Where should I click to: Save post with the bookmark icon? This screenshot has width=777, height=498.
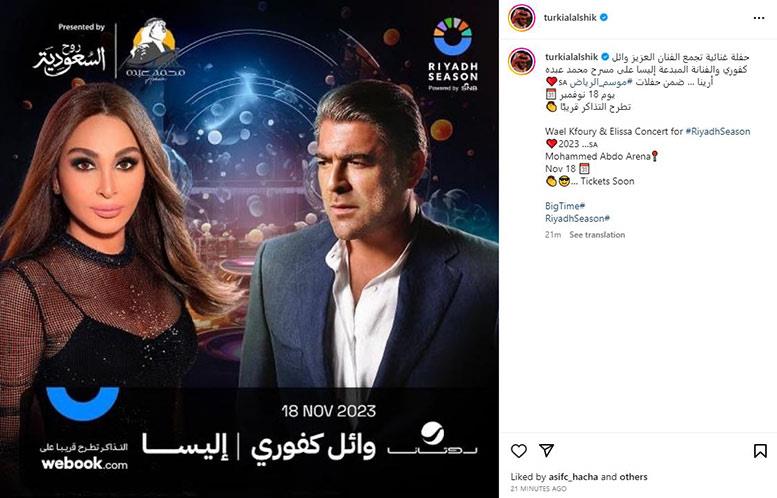point(760,450)
